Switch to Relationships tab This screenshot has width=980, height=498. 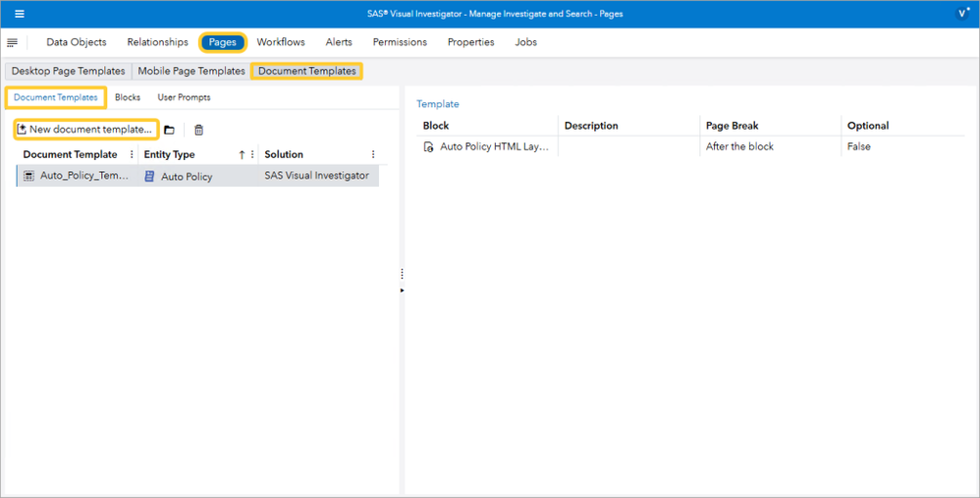point(157,42)
